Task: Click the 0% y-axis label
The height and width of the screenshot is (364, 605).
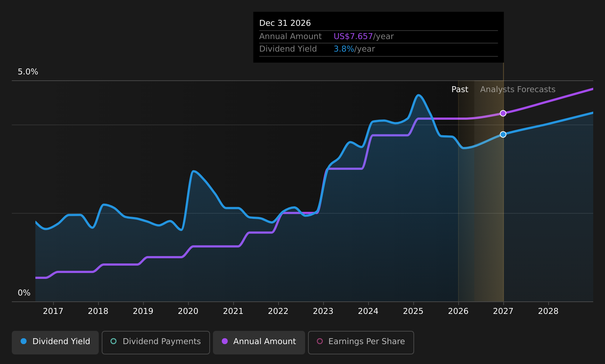Action: pyautogui.click(x=24, y=293)
